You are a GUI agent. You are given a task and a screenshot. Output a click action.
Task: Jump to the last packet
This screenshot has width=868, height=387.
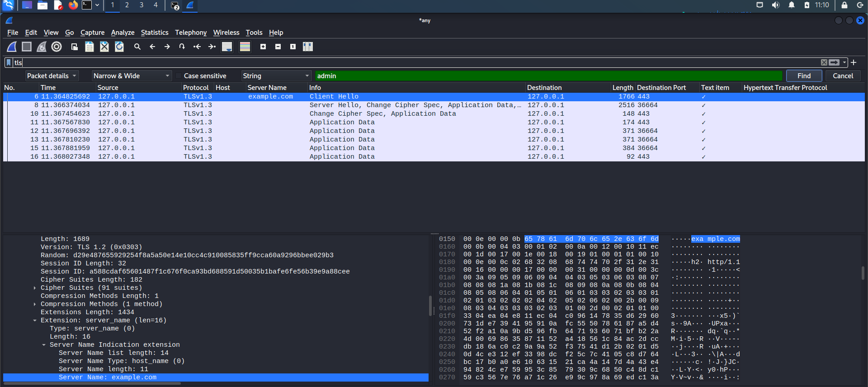click(212, 47)
